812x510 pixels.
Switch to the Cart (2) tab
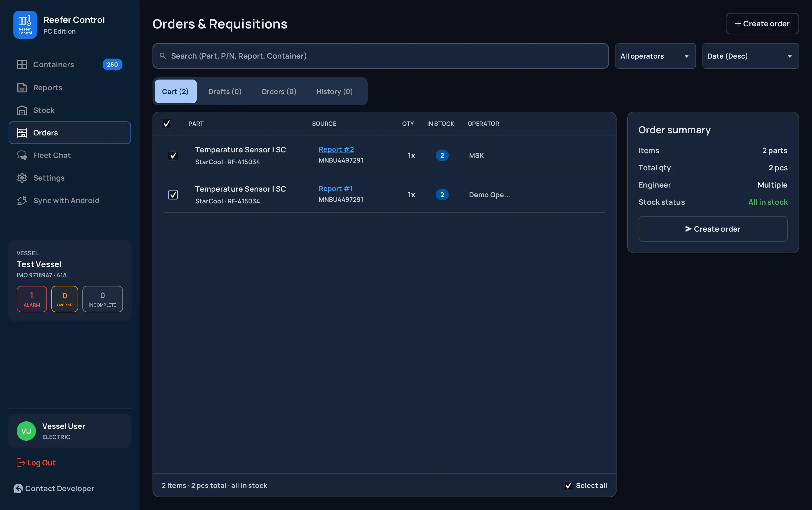pos(175,91)
